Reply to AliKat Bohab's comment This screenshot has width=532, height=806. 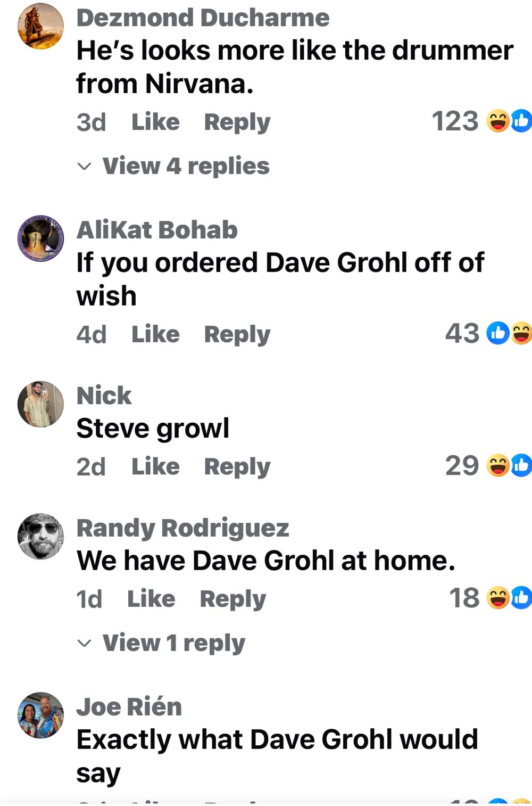pos(237,335)
